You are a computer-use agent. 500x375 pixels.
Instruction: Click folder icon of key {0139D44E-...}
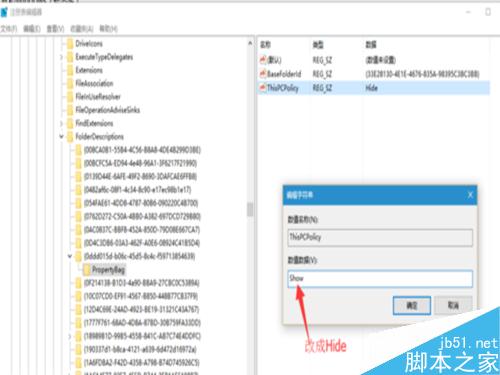pos(78,176)
